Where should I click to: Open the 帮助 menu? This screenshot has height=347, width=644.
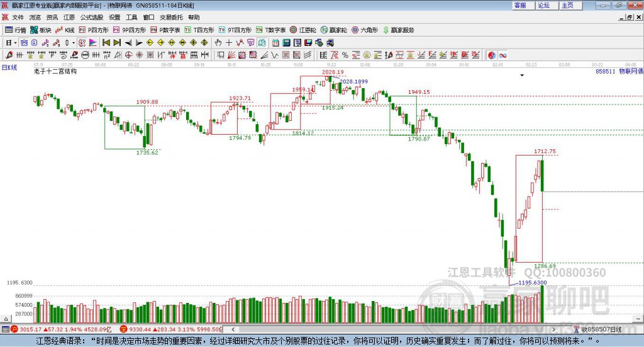coord(194,17)
